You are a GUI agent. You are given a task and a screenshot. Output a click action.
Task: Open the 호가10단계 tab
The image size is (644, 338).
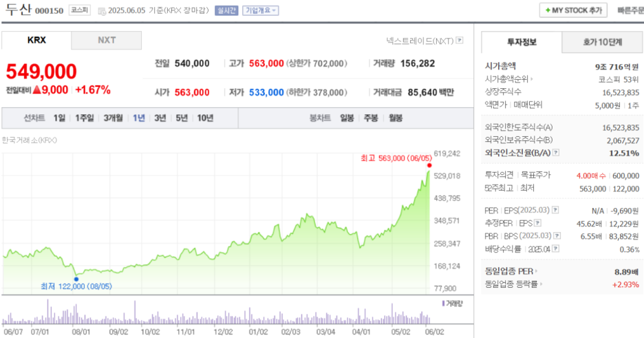tap(602, 42)
